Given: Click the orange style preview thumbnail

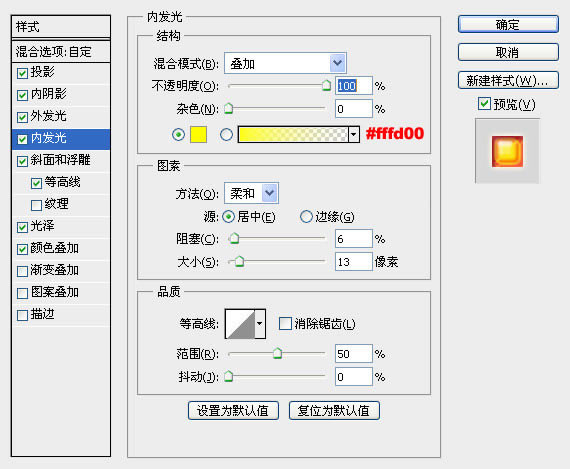Looking at the screenshot, I should [507, 151].
